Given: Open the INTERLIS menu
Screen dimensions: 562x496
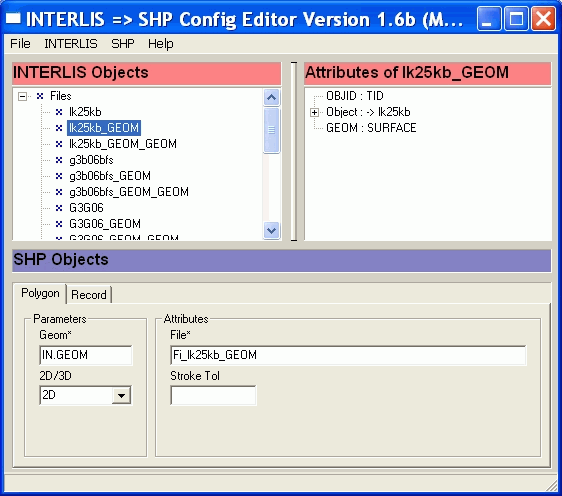Looking at the screenshot, I should point(71,44).
